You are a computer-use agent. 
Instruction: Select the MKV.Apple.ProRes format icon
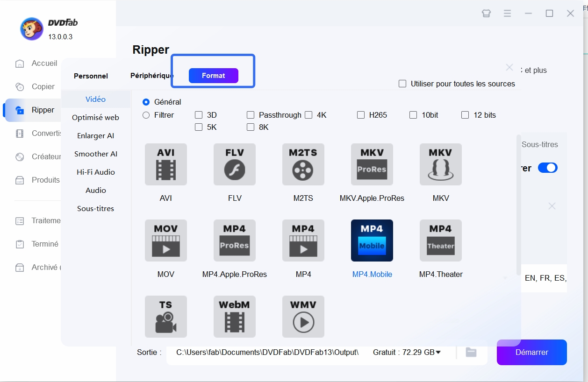pyautogui.click(x=372, y=164)
